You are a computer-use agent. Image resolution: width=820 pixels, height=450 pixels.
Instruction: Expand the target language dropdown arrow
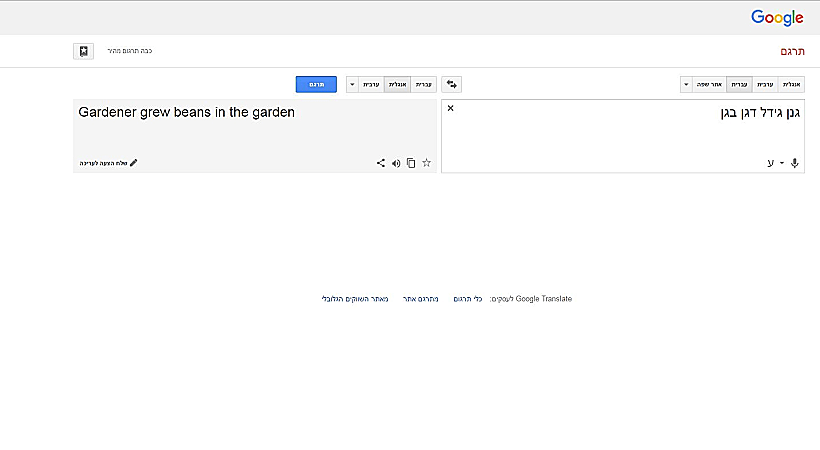point(352,85)
